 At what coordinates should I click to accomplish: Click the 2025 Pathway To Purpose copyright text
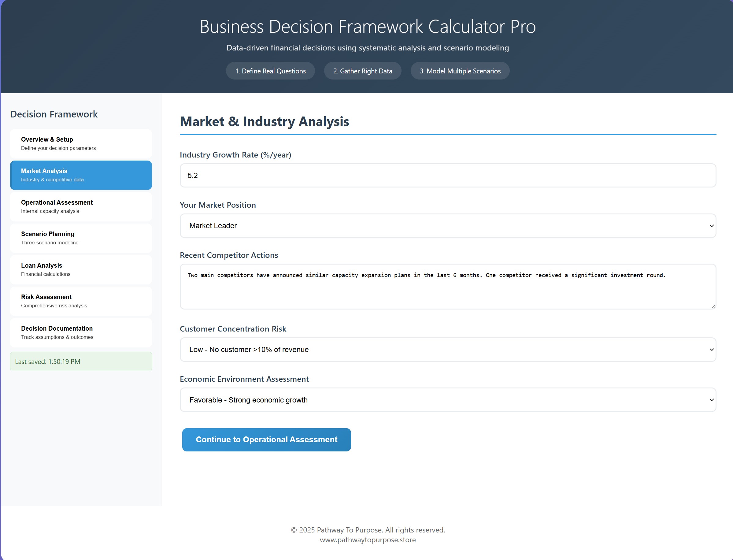tap(368, 530)
